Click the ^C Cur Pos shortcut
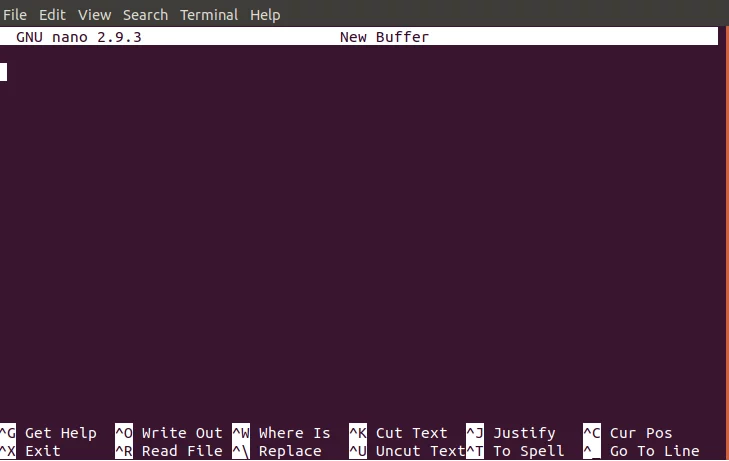The image size is (729, 461). (628, 433)
